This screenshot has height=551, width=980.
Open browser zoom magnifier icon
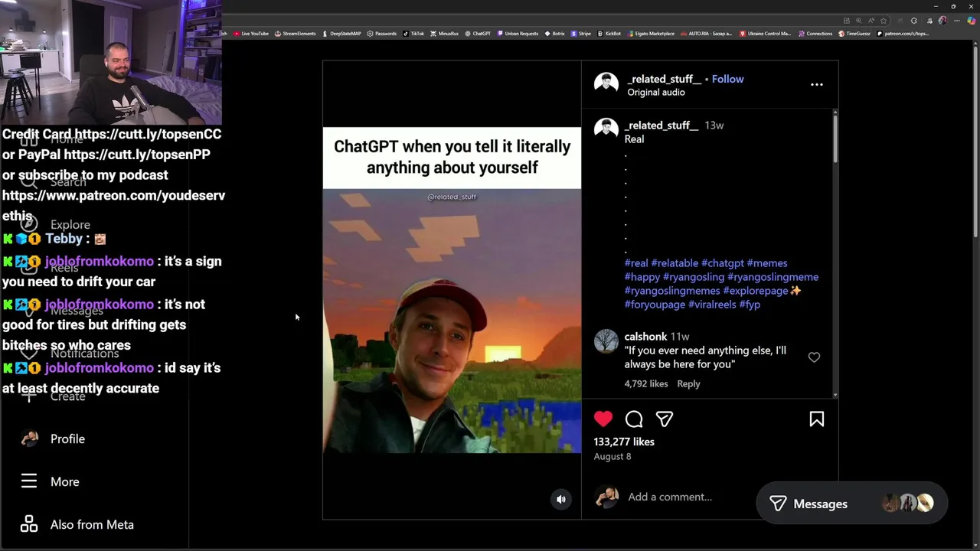[859, 21]
